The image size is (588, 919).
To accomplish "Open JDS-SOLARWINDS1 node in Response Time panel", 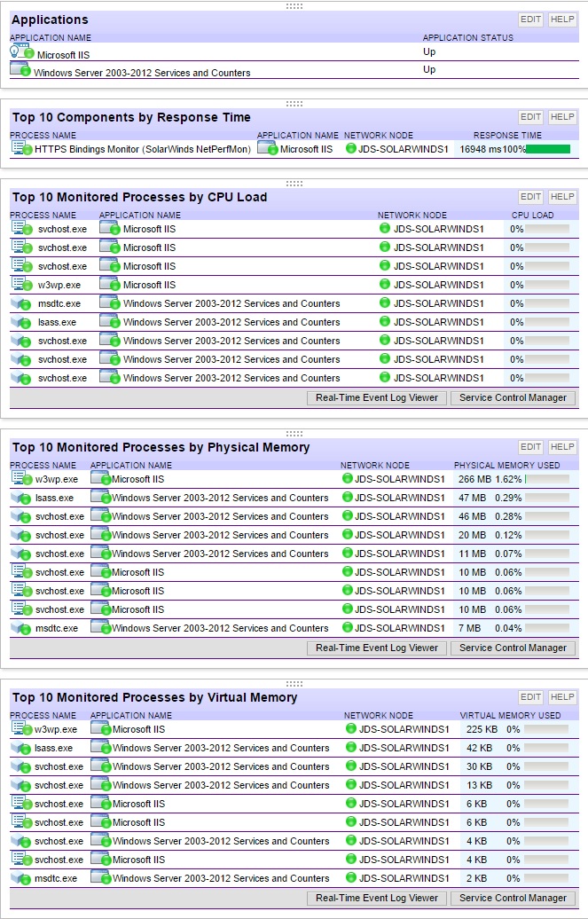I will [x=404, y=149].
